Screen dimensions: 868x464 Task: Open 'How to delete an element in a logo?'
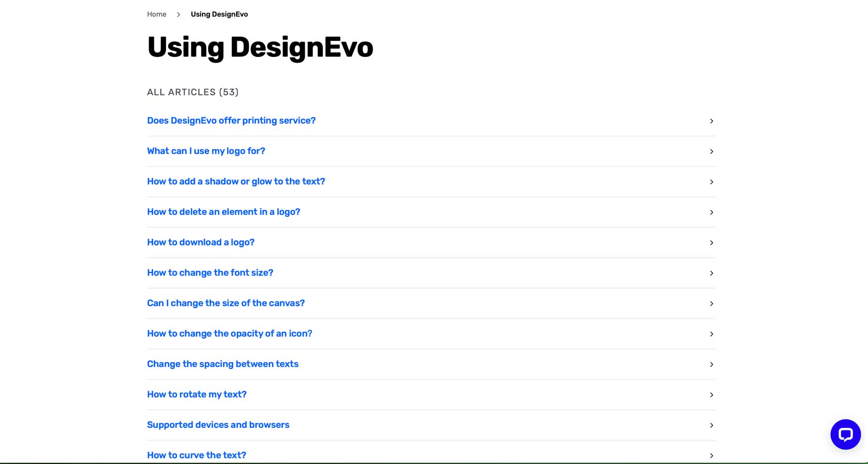(x=223, y=212)
